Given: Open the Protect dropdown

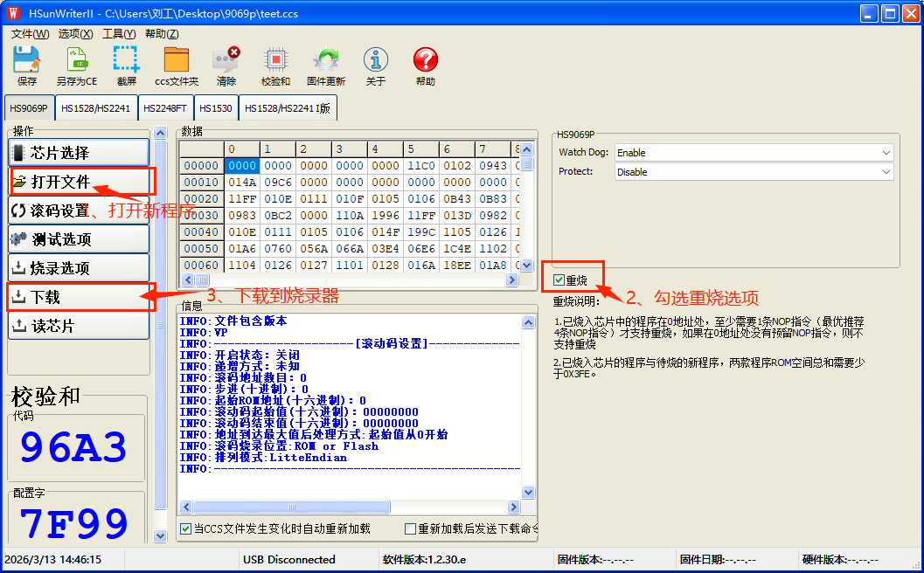Looking at the screenshot, I should [x=754, y=172].
